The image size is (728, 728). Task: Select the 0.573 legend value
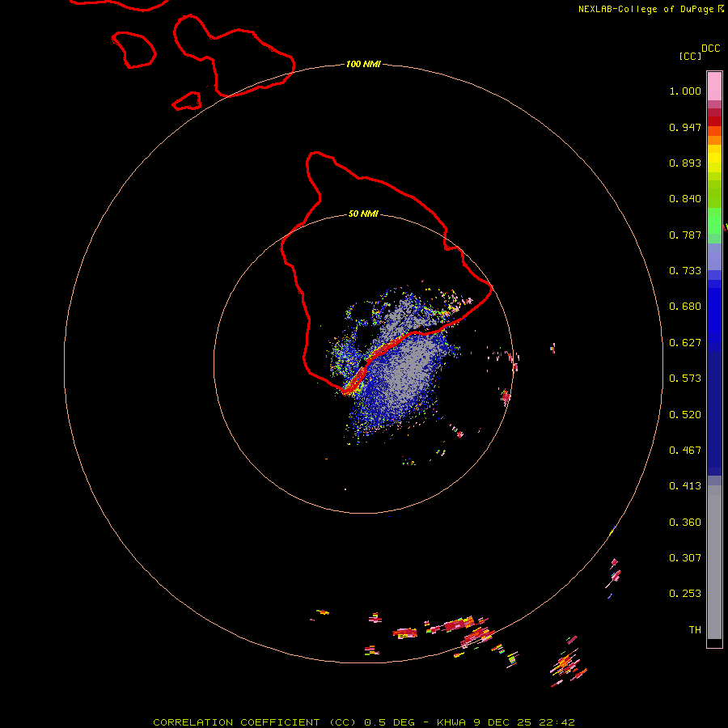tap(685, 379)
